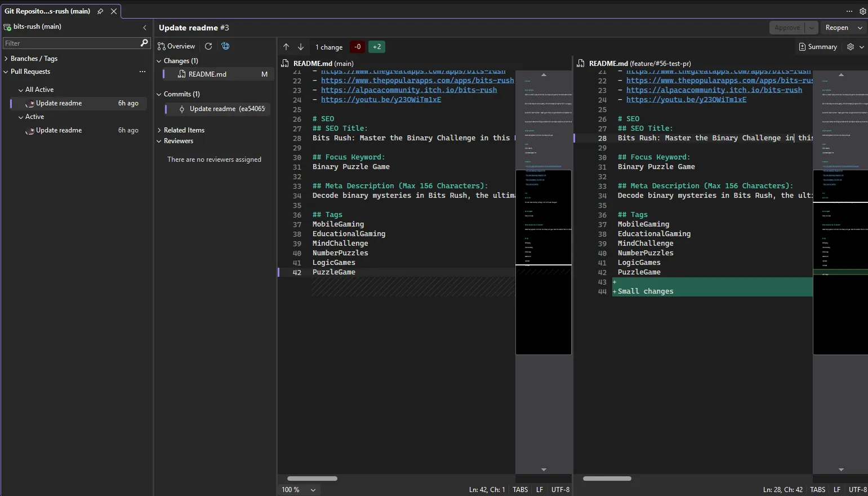Image resolution: width=868 pixels, height=496 pixels.
Task: Click '## Tags' heading in right pane
Action: (x=633, y=215)
